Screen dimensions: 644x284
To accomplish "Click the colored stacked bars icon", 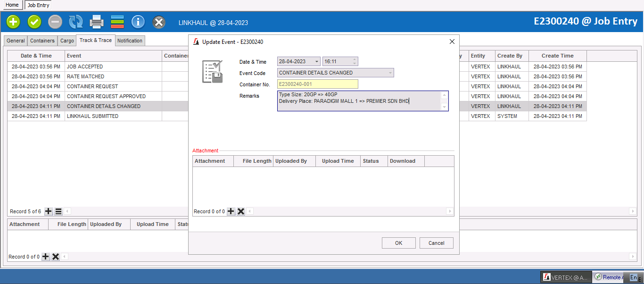I will 117,22.
